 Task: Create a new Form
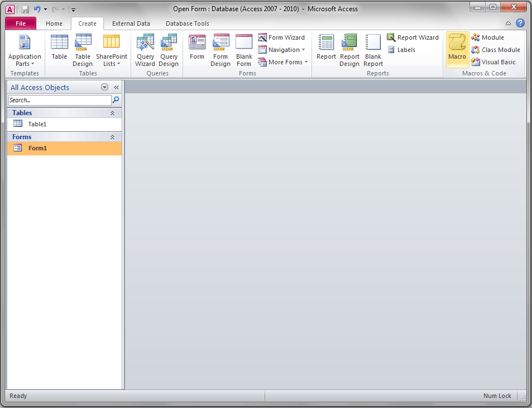point(197,47)
